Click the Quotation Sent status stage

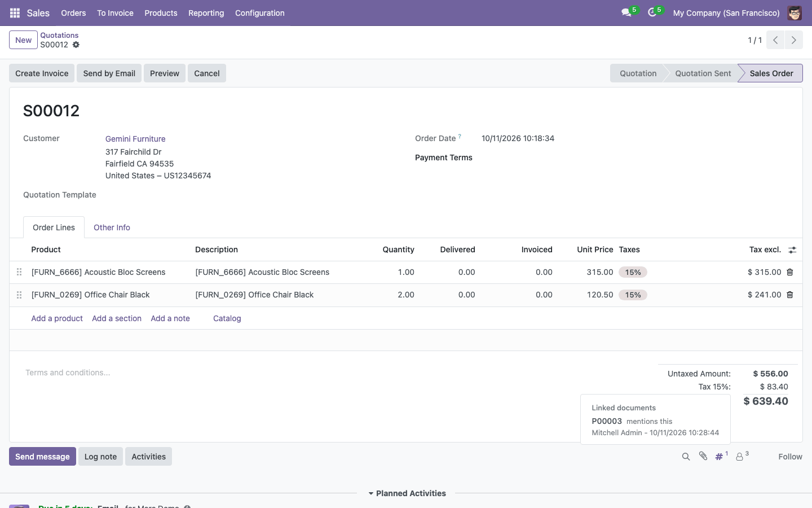(703, 73)
